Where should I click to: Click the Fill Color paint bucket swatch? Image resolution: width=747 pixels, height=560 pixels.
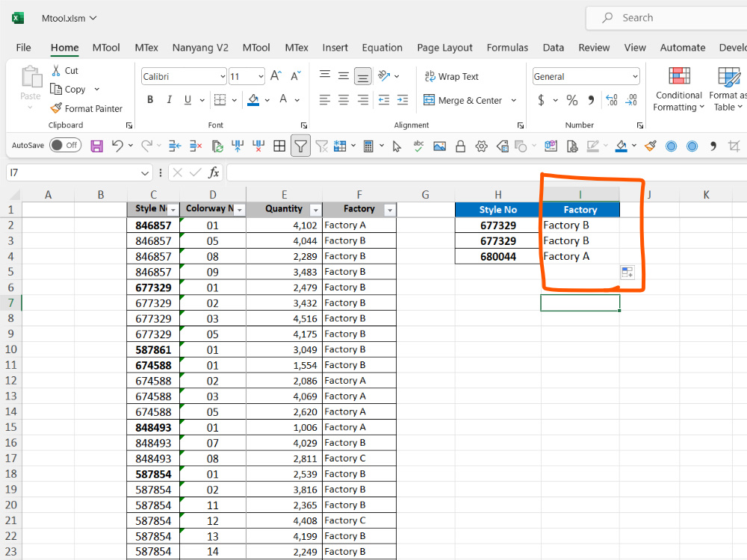pyautogui.click(x=253, y=100)
